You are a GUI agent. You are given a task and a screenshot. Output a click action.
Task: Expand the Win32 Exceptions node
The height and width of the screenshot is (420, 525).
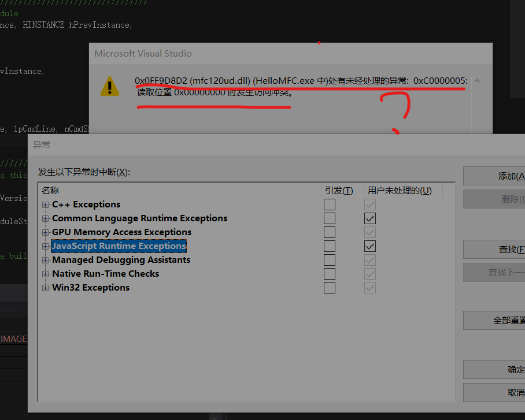point(45,288)
